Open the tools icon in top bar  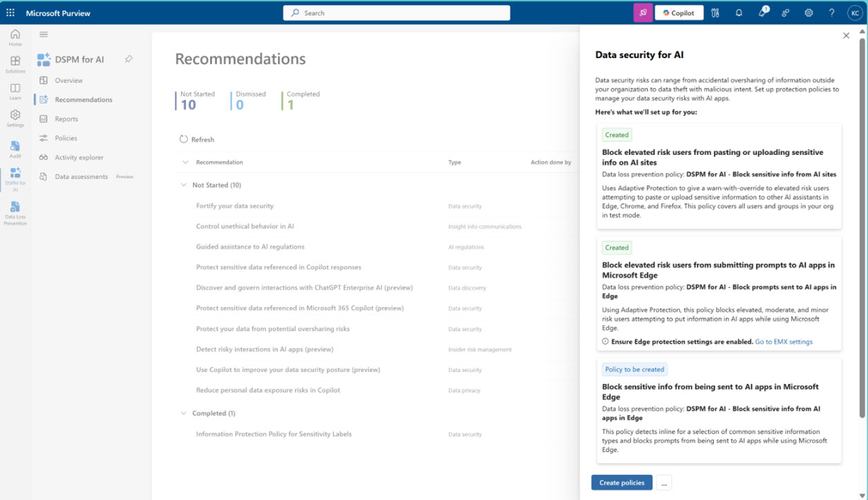[x=715, y=12]
